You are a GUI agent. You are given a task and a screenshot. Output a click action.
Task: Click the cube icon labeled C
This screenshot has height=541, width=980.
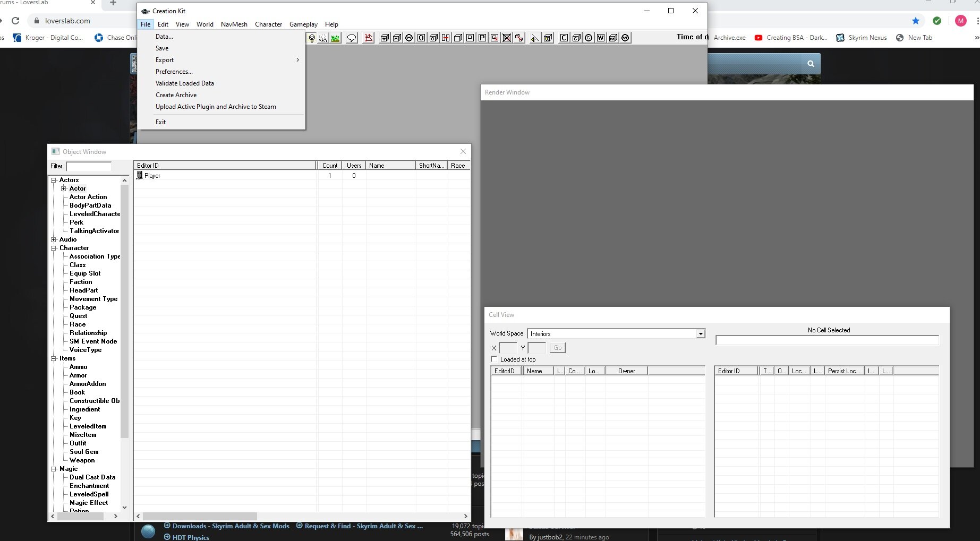576,38
